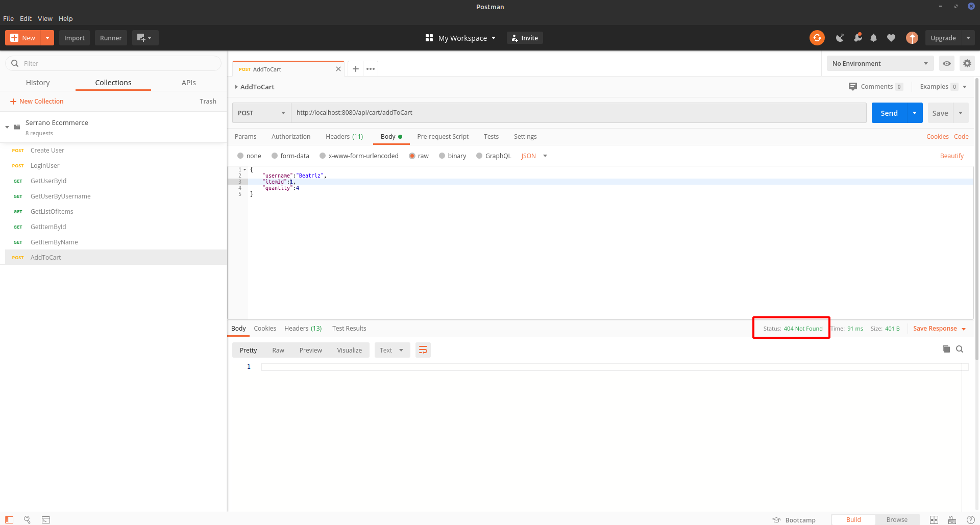Open the wrench settings icon
The width and height of the screenshot is (980, 525).
click(x=858, y=37)
